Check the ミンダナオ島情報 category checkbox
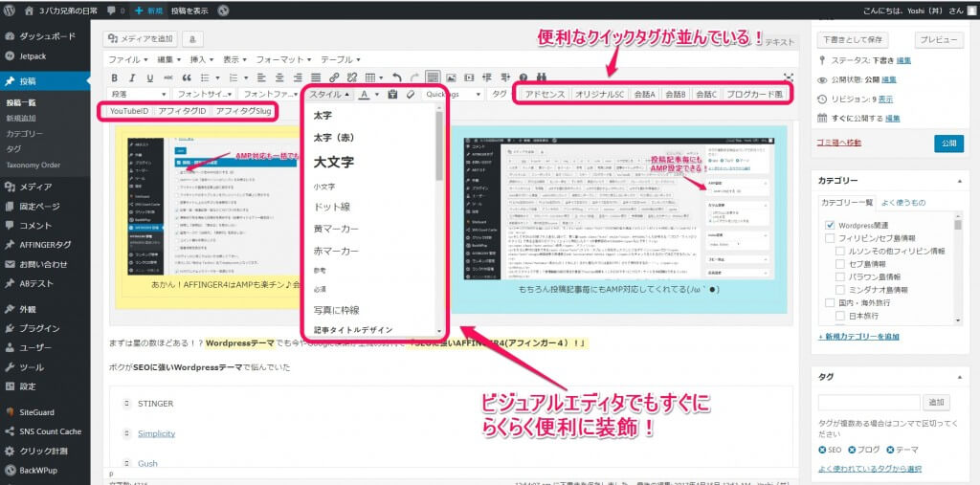Screen dimensions: 980x485 (840, 290)
